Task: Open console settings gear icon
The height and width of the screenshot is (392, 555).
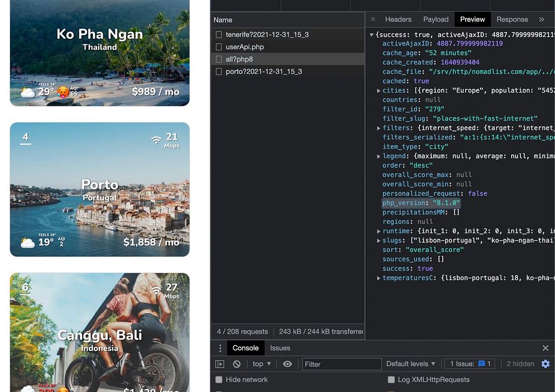Action: tap(545, 364)
